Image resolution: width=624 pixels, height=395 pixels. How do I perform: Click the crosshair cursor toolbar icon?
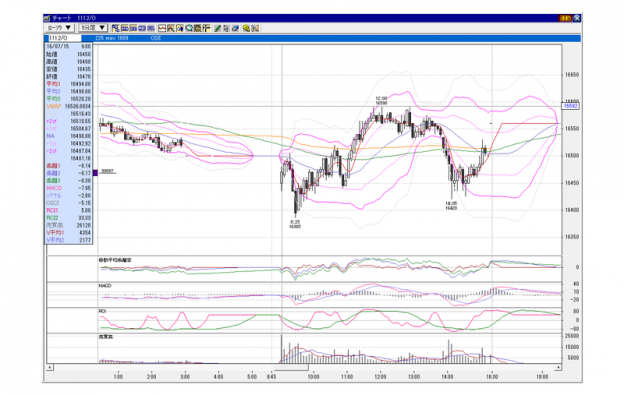pos(207,28)
